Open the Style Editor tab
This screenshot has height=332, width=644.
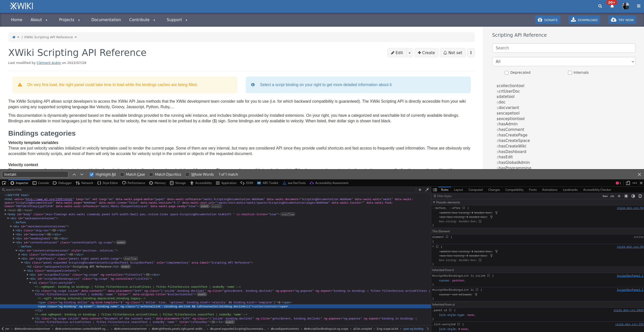point(108,183)
